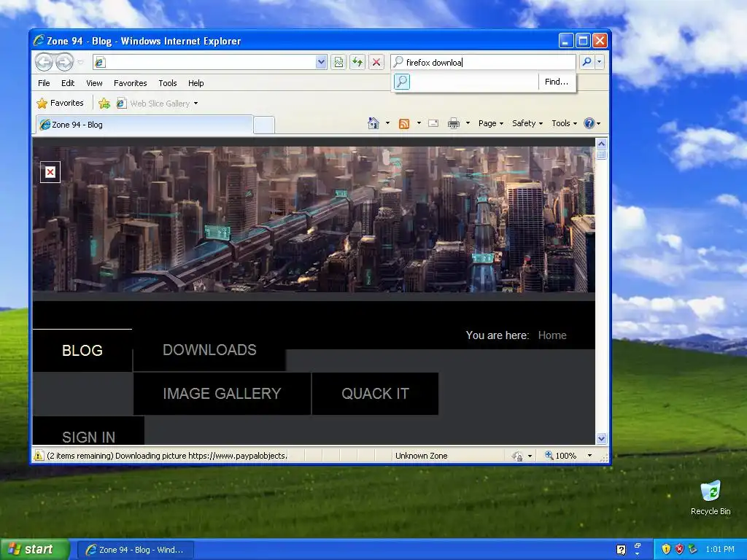This screenshot has height=560, width=747.
Task: Click the vertical scrollbar thumb
Action: pos(601,155)
